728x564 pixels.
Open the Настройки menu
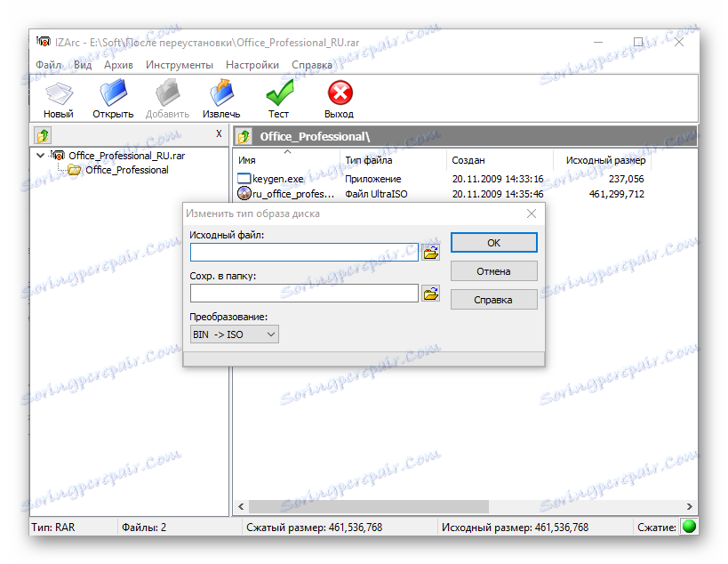tap(252, 65)
